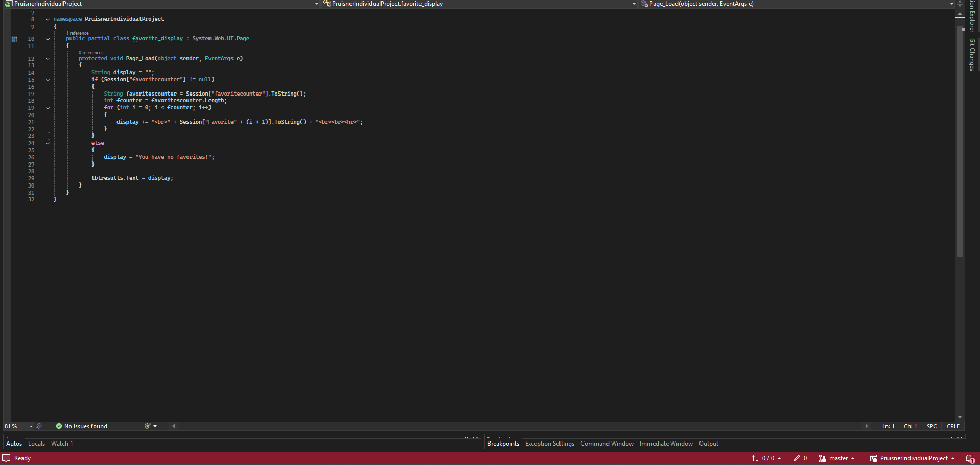Click the vertical scrollbar up arrow
980x465 pixels.
tap(960, 14)
